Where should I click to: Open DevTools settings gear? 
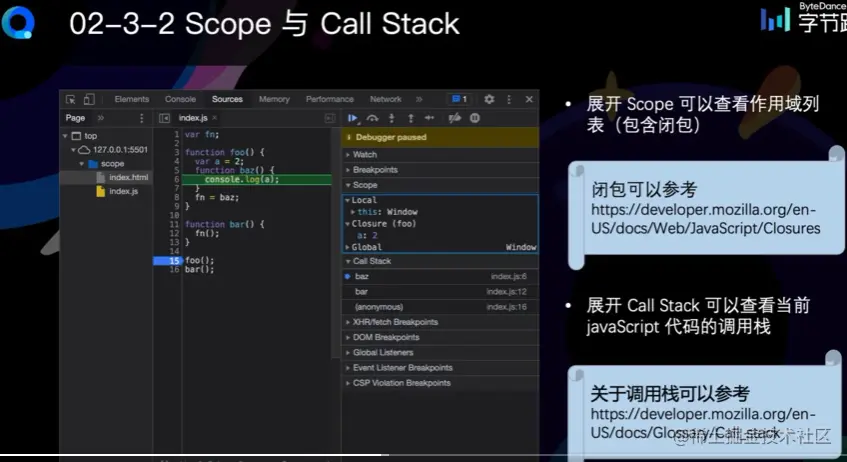pyautogui.click(x=489, y=99)
